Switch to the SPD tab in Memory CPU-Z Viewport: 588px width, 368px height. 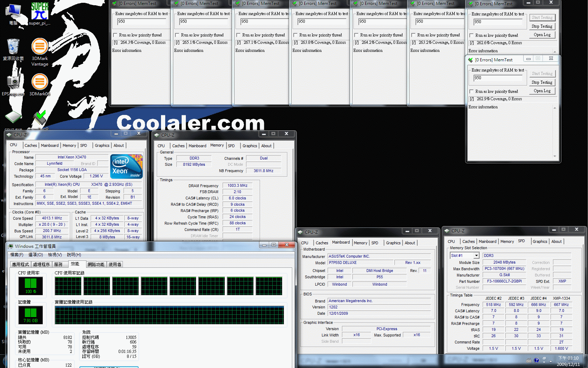pos(231,146)
